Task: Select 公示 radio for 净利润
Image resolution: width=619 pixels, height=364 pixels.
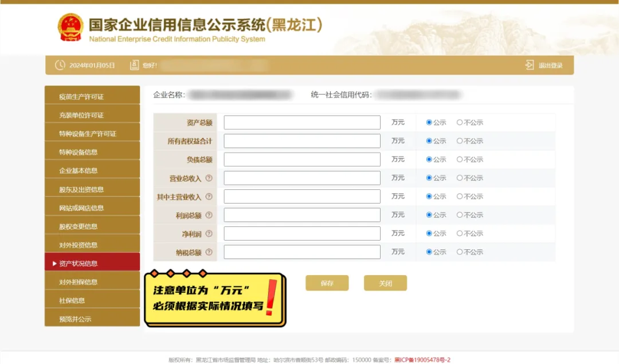Action: coord(429,233)
